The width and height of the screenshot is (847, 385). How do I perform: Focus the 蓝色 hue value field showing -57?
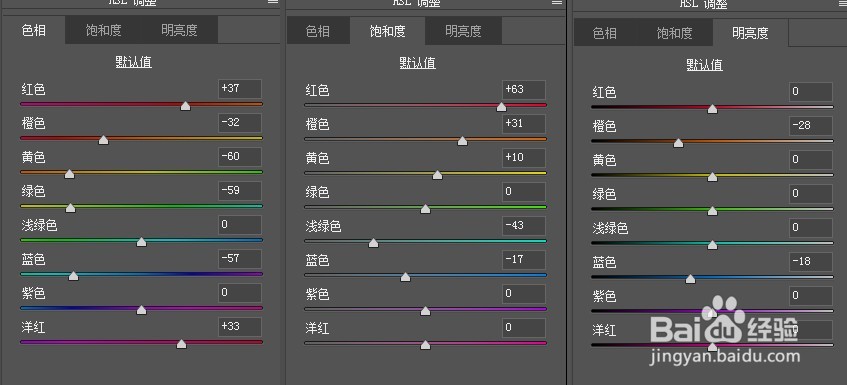[x=240, y=259]
